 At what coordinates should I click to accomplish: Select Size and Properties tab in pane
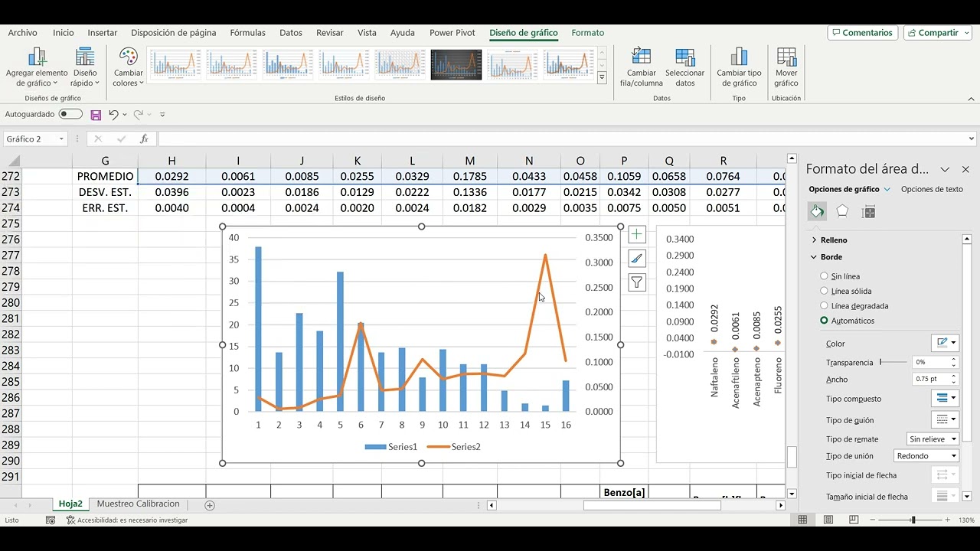pos(868,212)
